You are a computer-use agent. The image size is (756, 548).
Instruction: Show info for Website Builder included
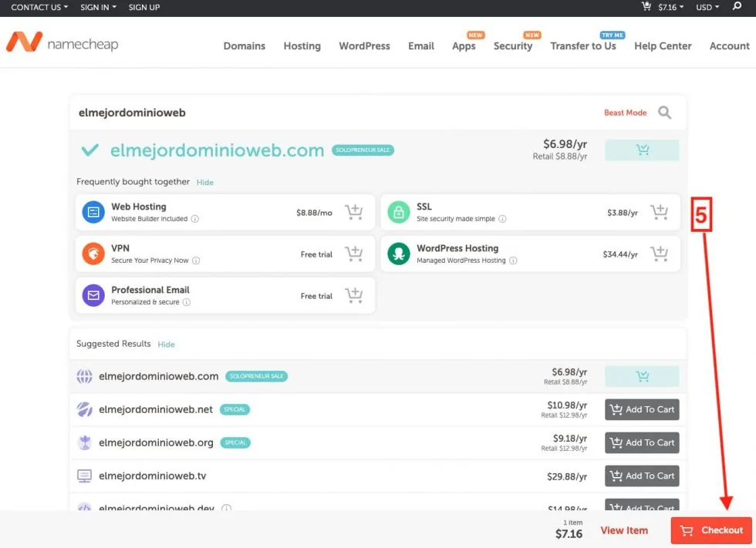pos(194,219)
